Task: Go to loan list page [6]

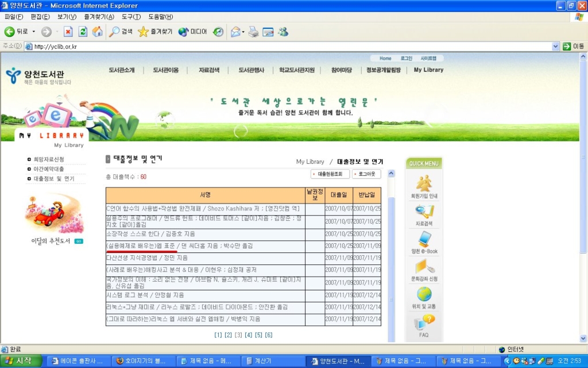Action: point(269,335)
